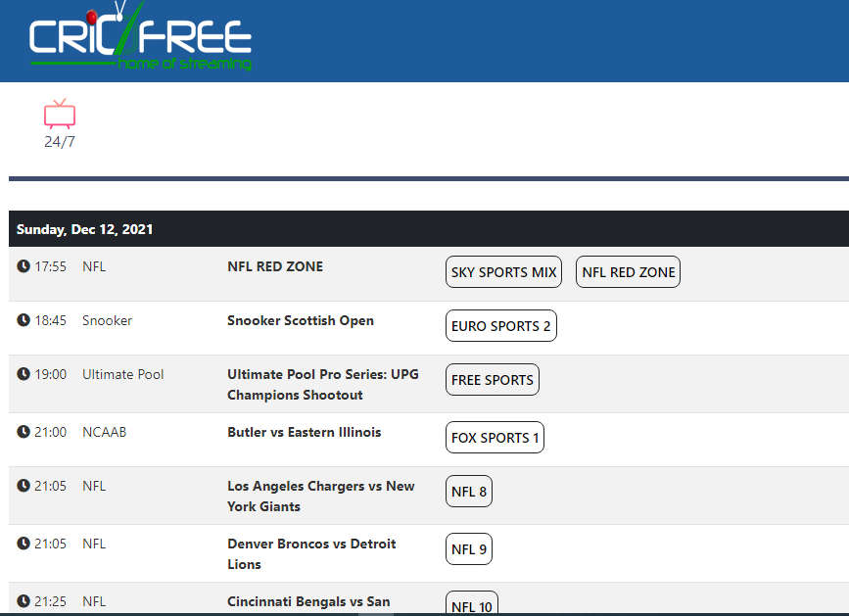849x616 pixels.
Task: Click clock icon in Broncos vs Lions row
Action: point(24,543)
